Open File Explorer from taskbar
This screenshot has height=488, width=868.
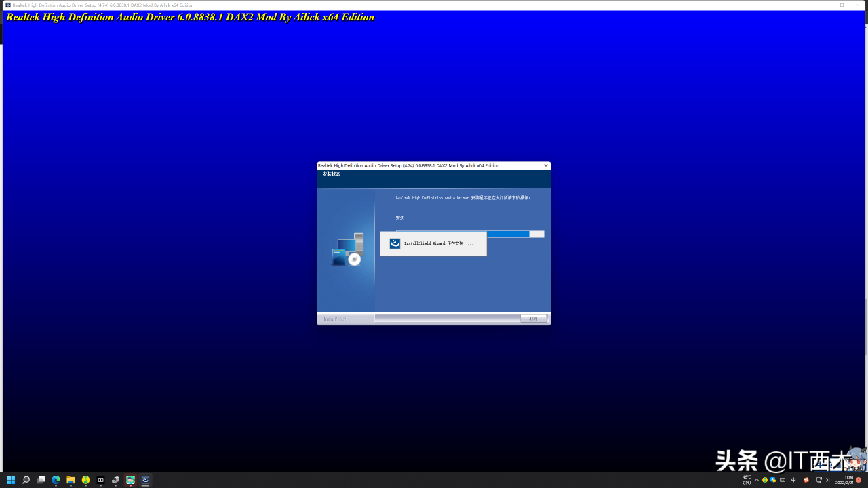click(x=71, y=480)
